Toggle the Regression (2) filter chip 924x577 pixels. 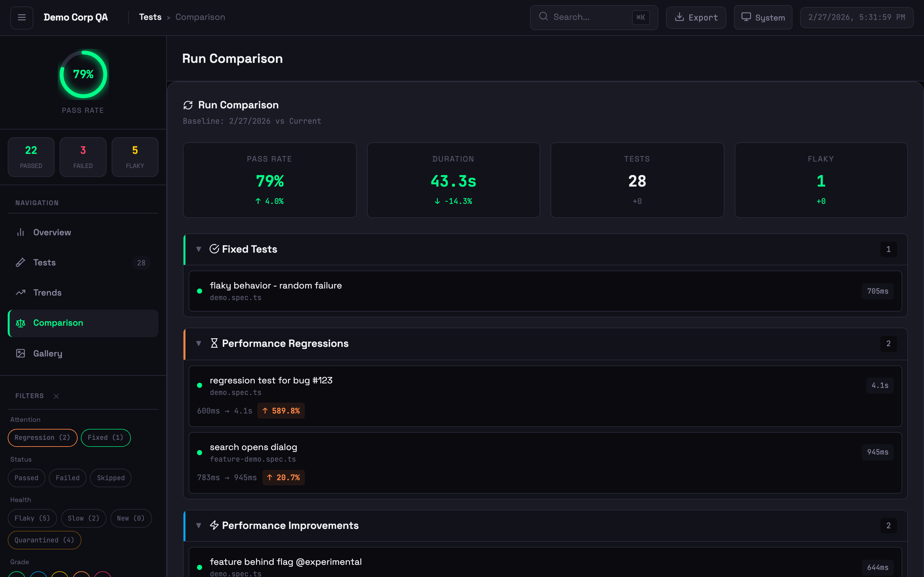[x=42, y=438]
